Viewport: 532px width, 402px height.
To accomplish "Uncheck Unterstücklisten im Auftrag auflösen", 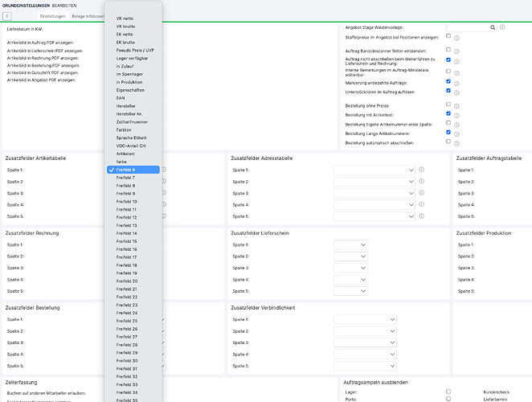I will coord(448,90).
